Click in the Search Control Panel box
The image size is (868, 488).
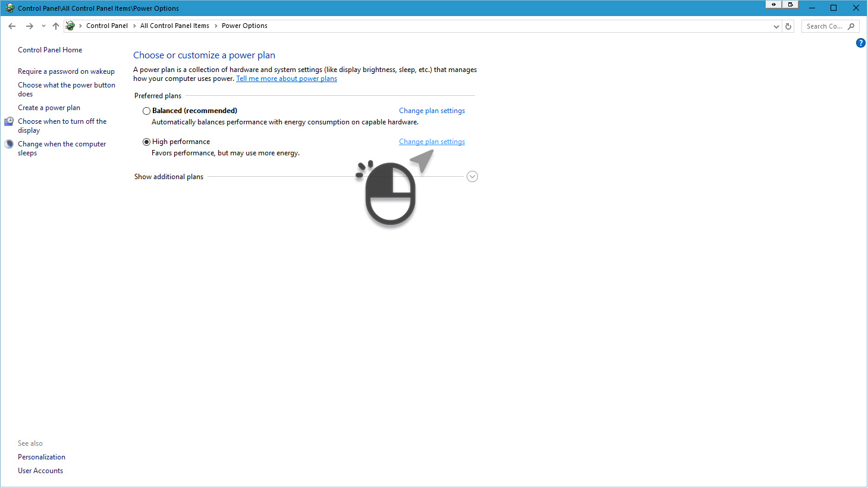824,26
